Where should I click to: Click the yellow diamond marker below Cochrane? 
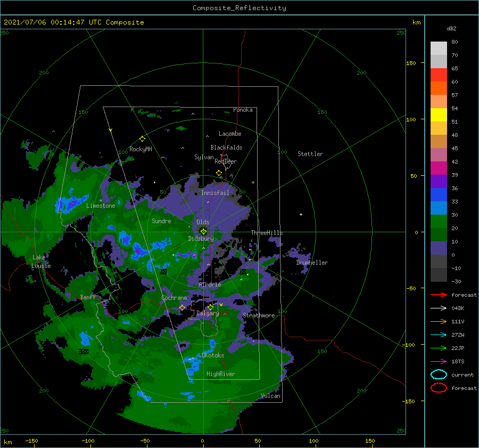[x=182, y=307]
